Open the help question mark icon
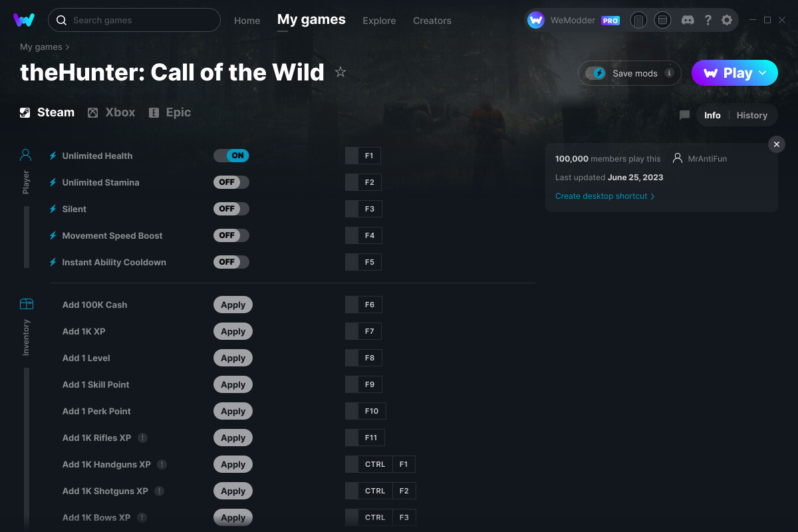The image size is (798, 532). click(x=708, y=20)
